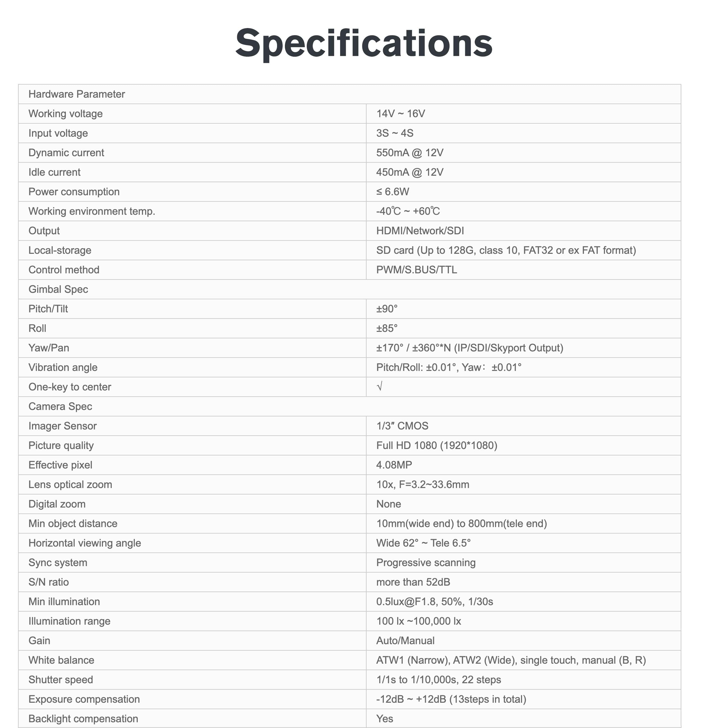
Task: Click the Power consumption label
Action: point(74,192)
